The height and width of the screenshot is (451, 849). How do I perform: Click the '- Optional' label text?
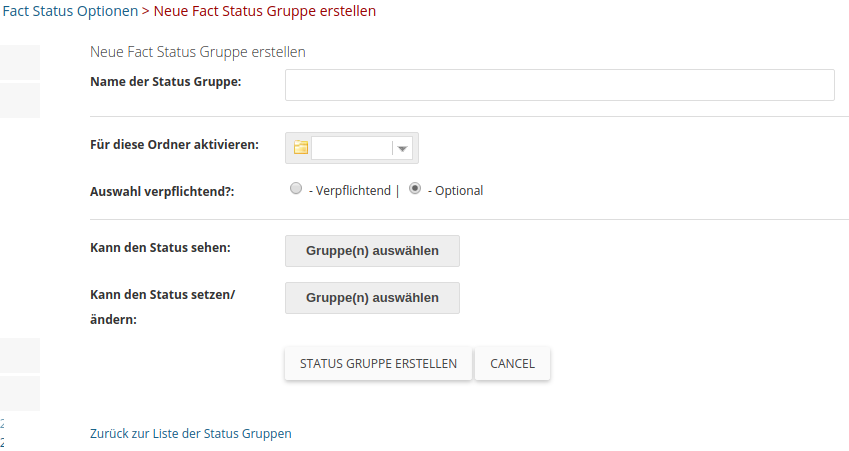pos(455,190)
